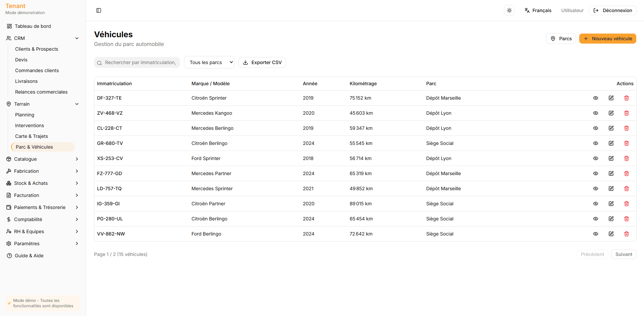Delete vehicle VV-862-NW

[x=627, y=234]
